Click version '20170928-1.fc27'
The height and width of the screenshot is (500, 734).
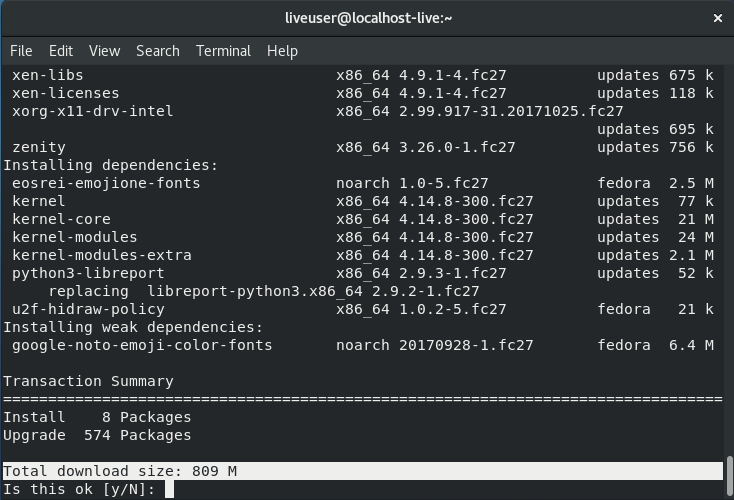(x=466, y=346)
